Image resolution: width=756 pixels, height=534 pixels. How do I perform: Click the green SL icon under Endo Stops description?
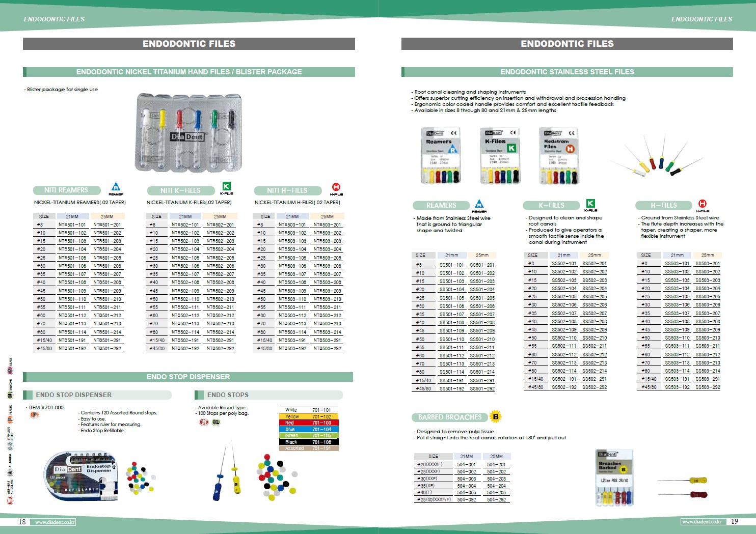point(217,422)
